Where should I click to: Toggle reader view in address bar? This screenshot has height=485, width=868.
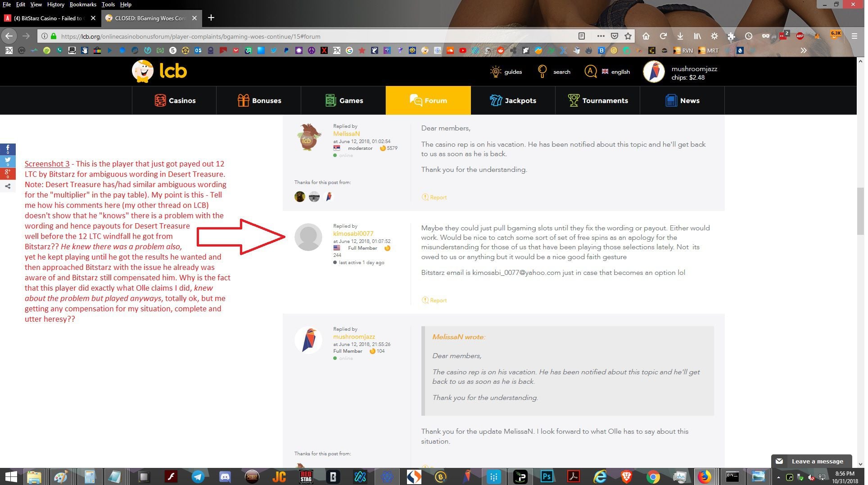click(581, 36)
